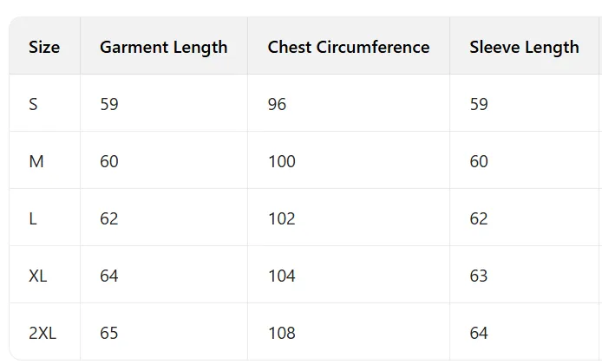Click chest circumference value 96
Screen dimensions: 602x364
pos(278,104)
